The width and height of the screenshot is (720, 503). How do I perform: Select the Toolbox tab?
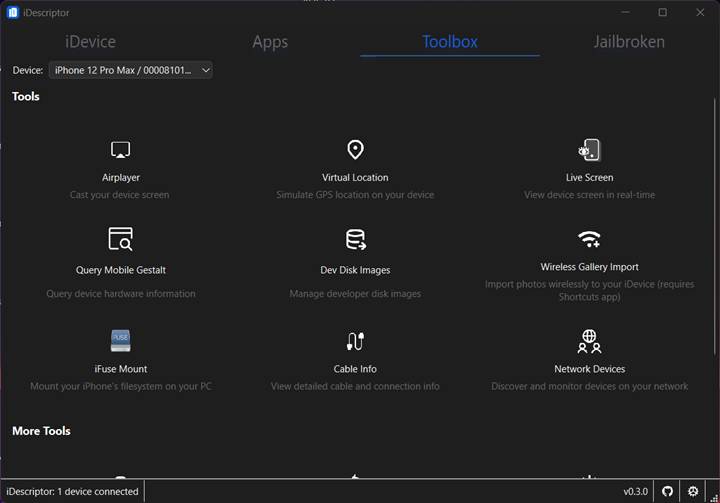pos(450,42)
